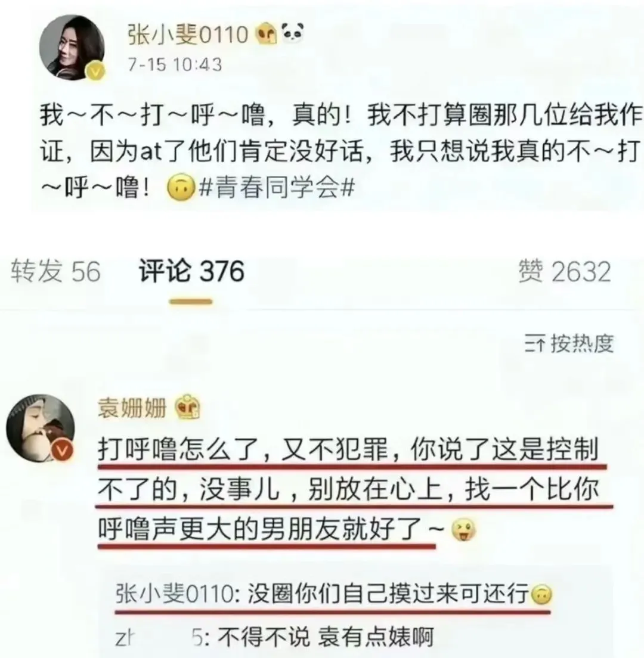Screen dimensions: 644x658
Task: Open 袁姗姗 commenter avatar
Action: pos(40,428)
